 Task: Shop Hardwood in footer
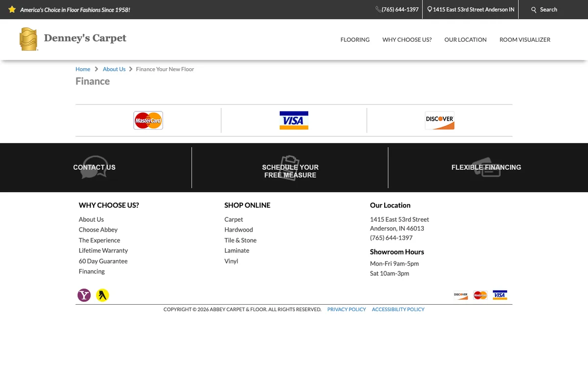[x=239, y=230]
